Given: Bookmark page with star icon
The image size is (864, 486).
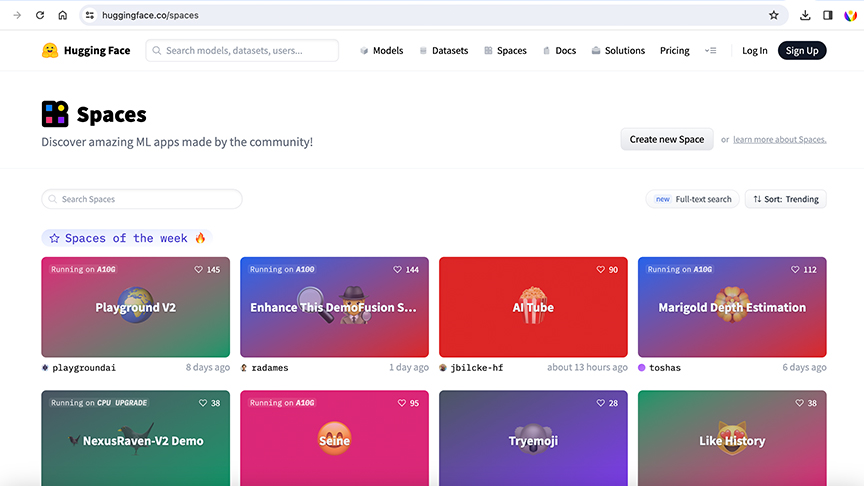Looking at the screenshot, I should [x=774, y=15].
